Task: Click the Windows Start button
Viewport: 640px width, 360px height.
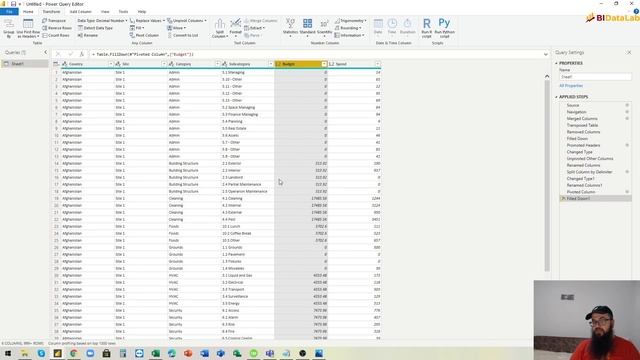Action: click(8, 353)
